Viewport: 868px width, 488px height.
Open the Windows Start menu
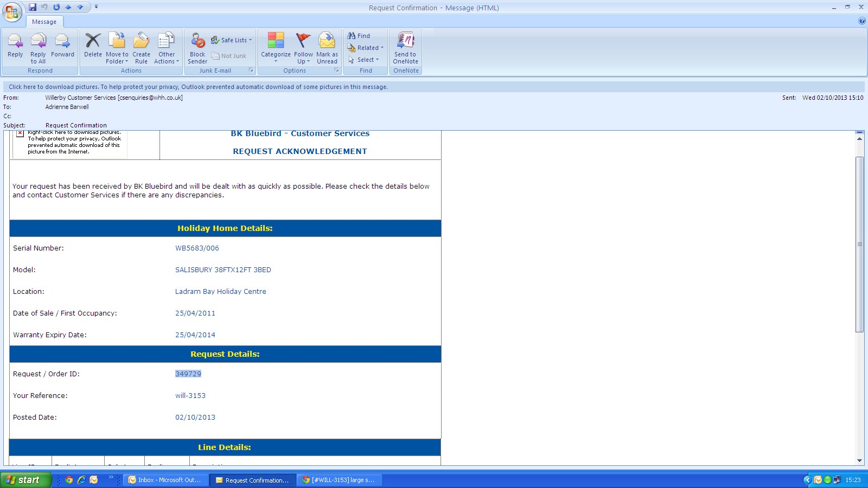point(25,480)
